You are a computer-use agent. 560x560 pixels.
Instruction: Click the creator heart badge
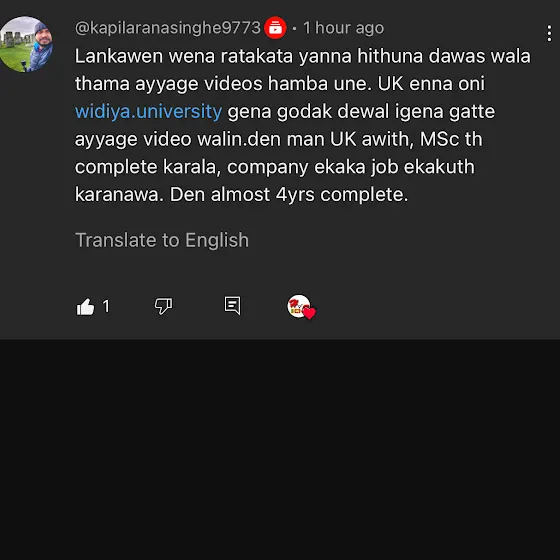click(301, 306)
